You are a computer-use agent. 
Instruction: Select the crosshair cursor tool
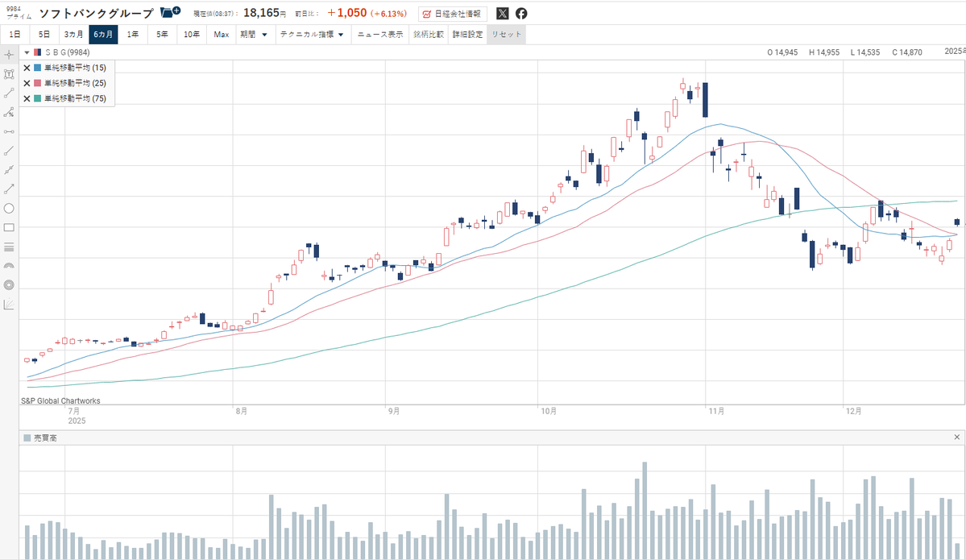(x=9, y=55)
